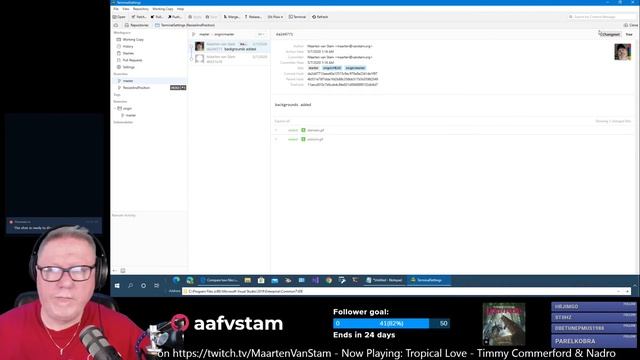This screenshot has width=640, height=360.
Task: Open the Terminal from the toolbar
Action: click(297, 17)
